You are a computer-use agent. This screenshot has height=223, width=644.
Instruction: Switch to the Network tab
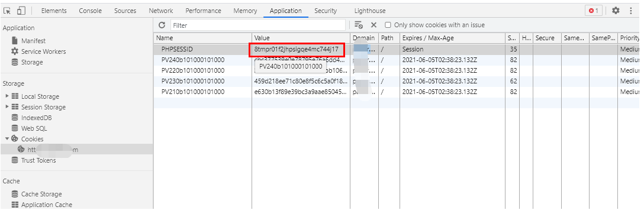[x=161, y=11]
